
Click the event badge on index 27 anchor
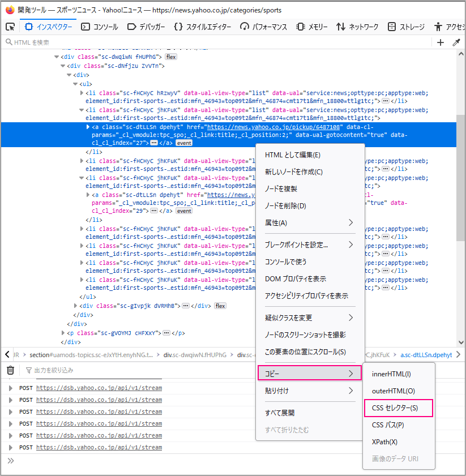[x=184, y=143]
